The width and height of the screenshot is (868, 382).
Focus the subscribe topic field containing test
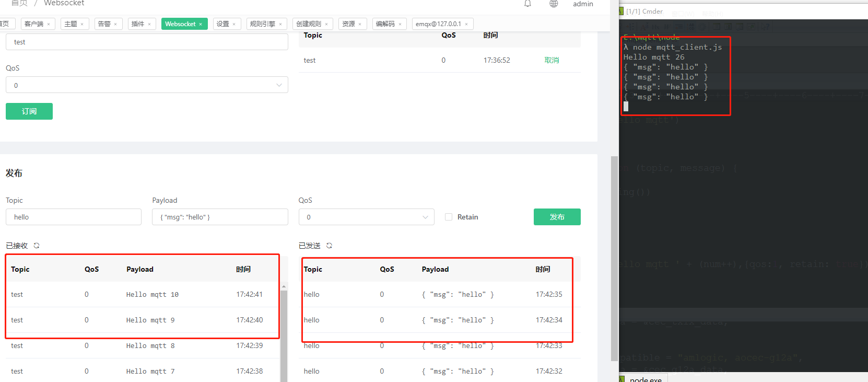click(147, 42)
